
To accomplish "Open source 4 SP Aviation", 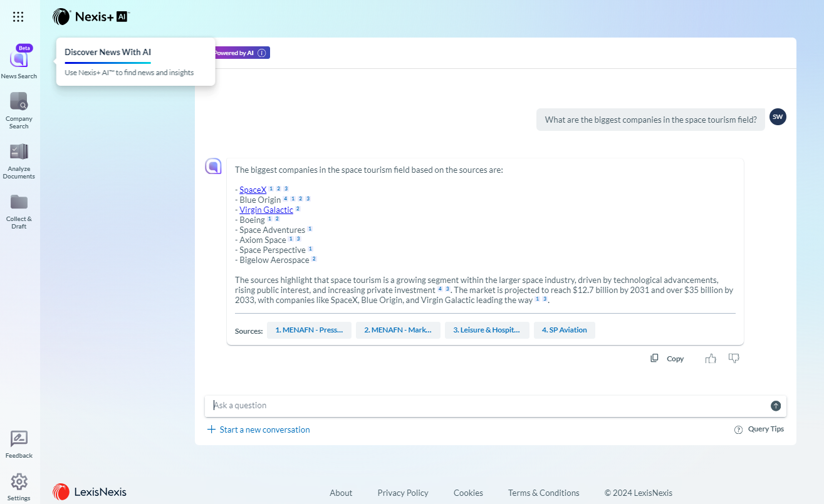I will point(564,330).
